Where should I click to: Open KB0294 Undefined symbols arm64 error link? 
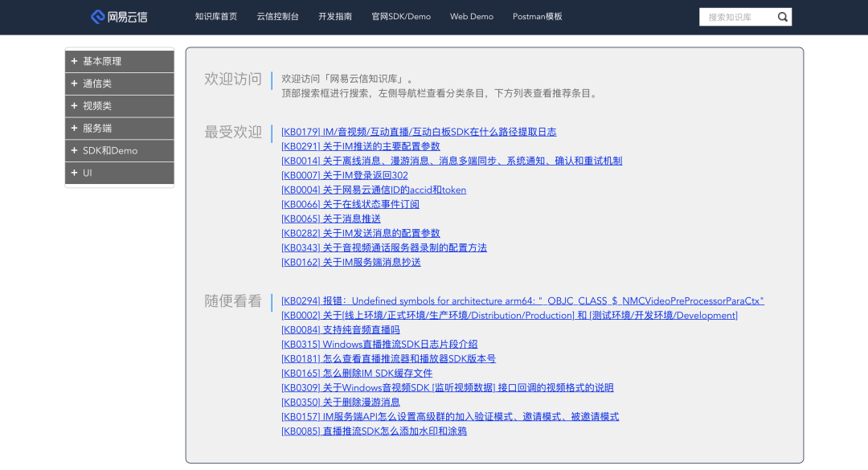522,300
